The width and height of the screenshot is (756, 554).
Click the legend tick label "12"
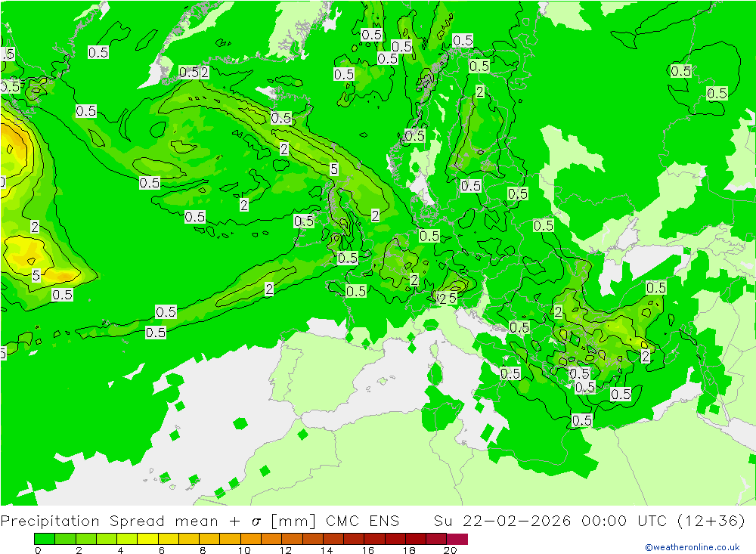(x=286, y=550)
